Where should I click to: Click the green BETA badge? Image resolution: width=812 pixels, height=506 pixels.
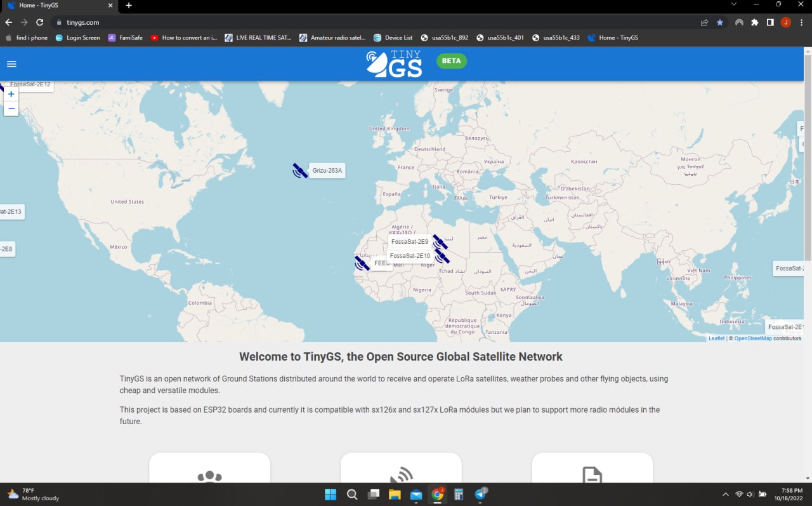point(452,61)
